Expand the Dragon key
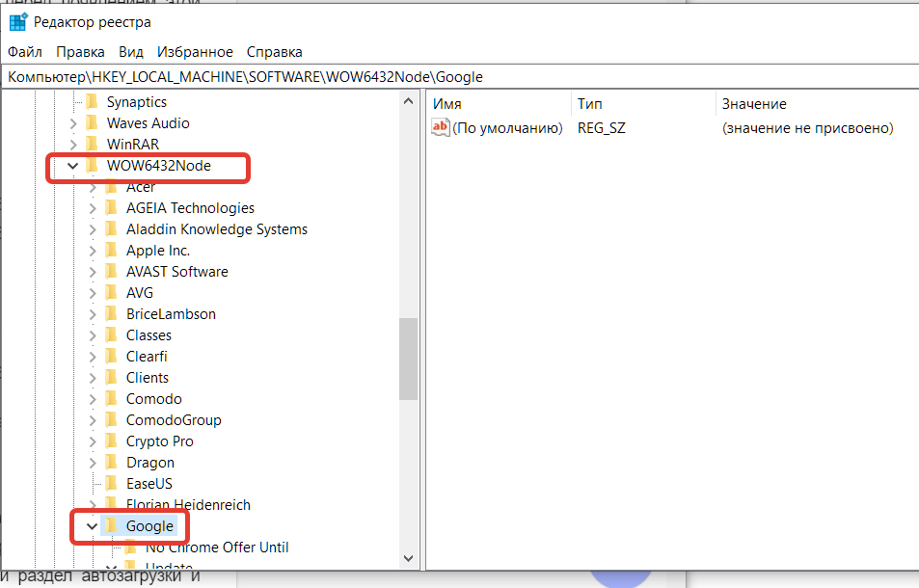The height and width of the screenshot is (588, 919). tap(93, 463)
